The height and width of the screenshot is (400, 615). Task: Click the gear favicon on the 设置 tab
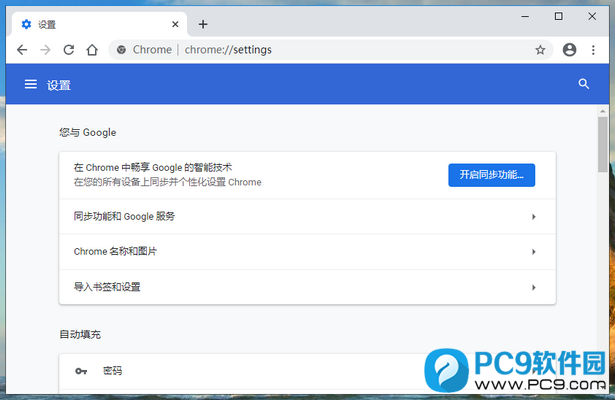[26, 24]
